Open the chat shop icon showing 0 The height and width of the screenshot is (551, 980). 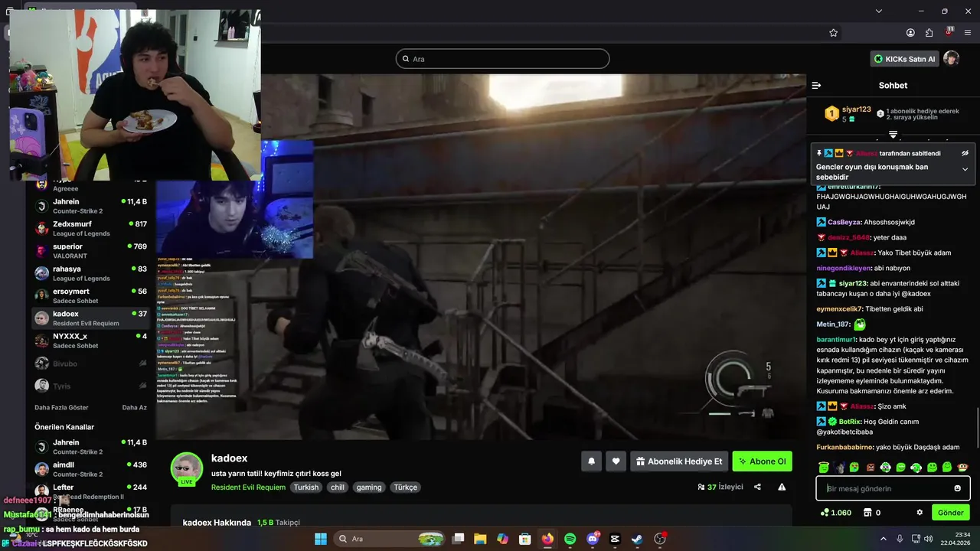872,513
